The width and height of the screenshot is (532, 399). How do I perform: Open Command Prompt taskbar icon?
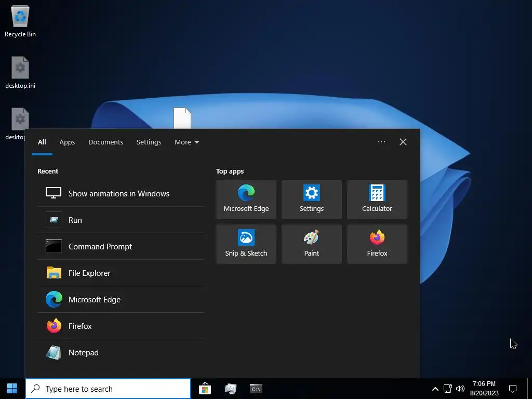(256, 389)
